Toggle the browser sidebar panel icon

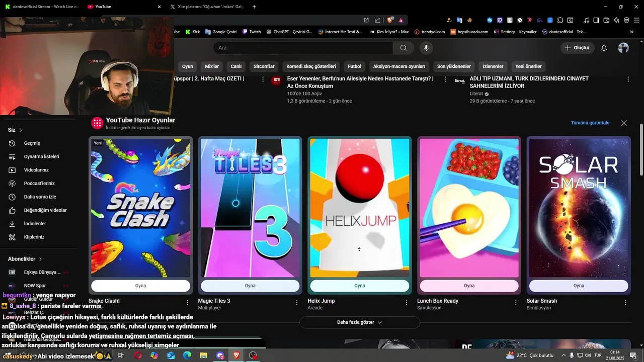596,20
